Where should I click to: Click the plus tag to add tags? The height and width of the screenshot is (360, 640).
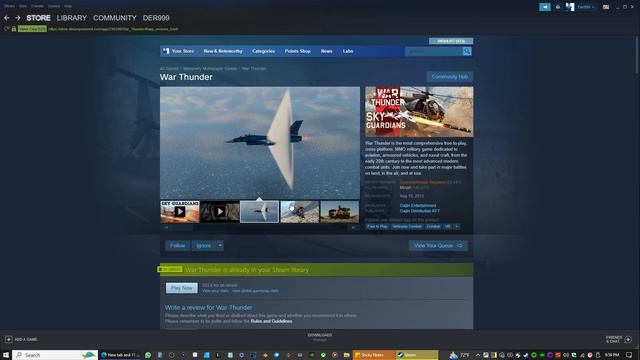tap(456, 227)
